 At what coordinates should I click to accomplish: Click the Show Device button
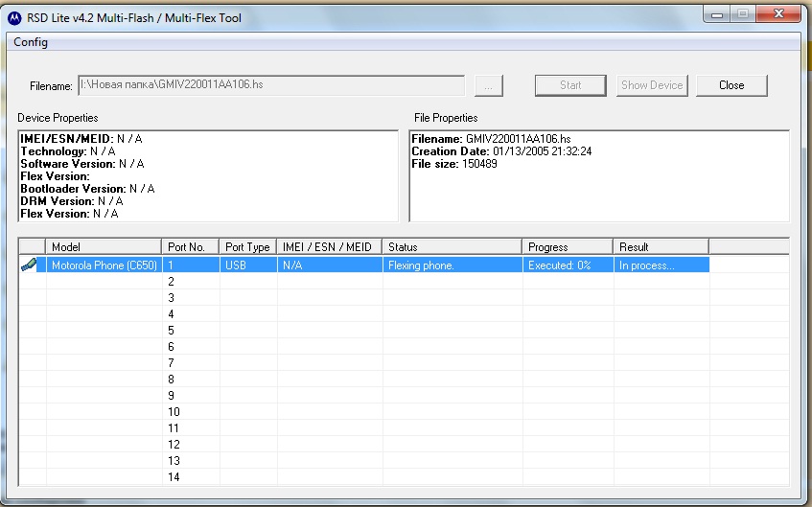click(x=652, y=85)
